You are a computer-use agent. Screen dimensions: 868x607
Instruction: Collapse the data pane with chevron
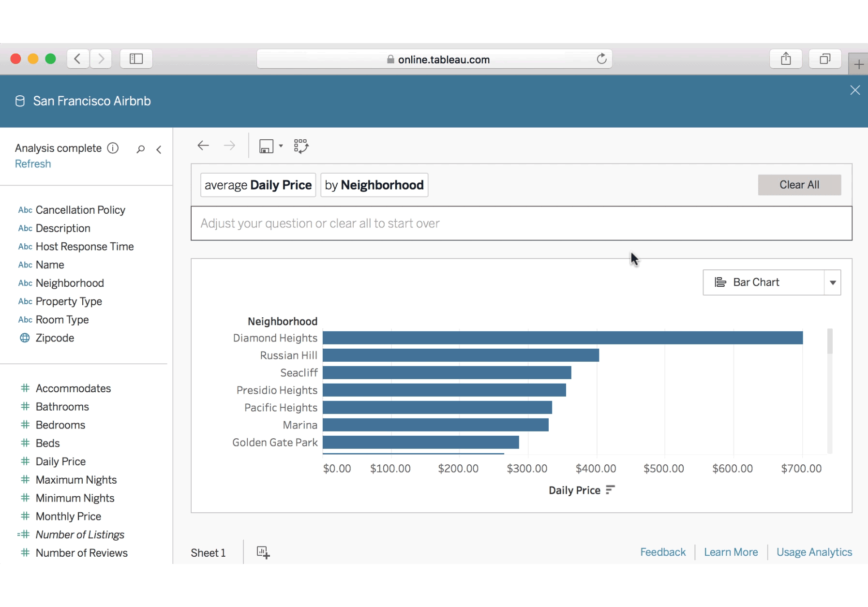[x=159, y=149]
